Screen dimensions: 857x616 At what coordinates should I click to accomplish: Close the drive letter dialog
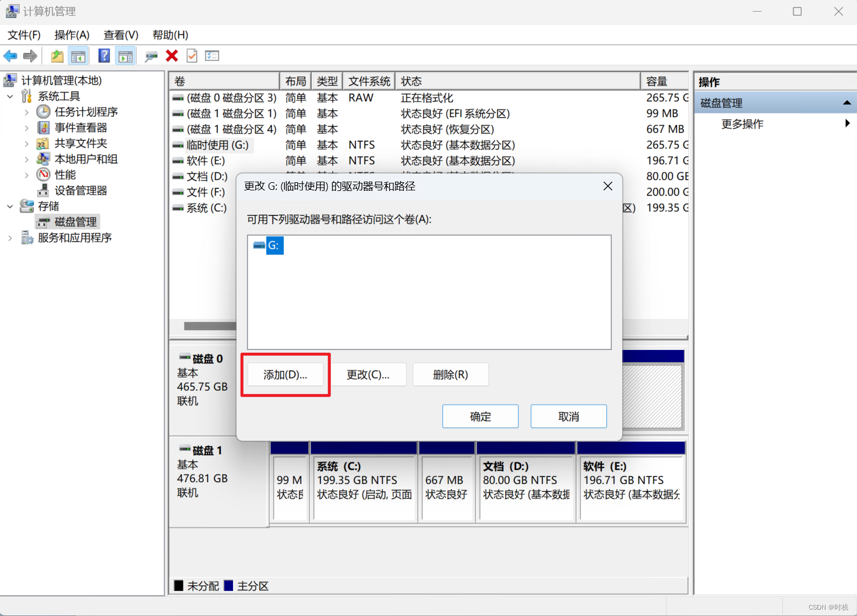click(608, 186)
